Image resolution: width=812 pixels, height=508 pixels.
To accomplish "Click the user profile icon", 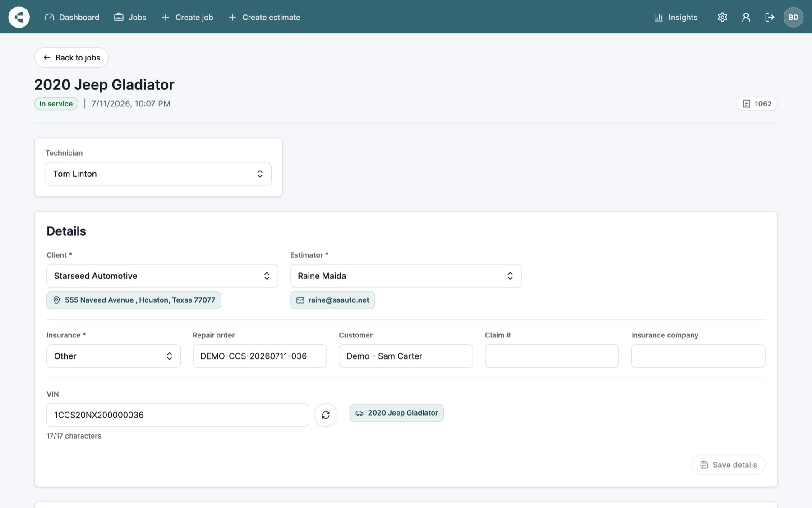I will (x=746, y=17).
